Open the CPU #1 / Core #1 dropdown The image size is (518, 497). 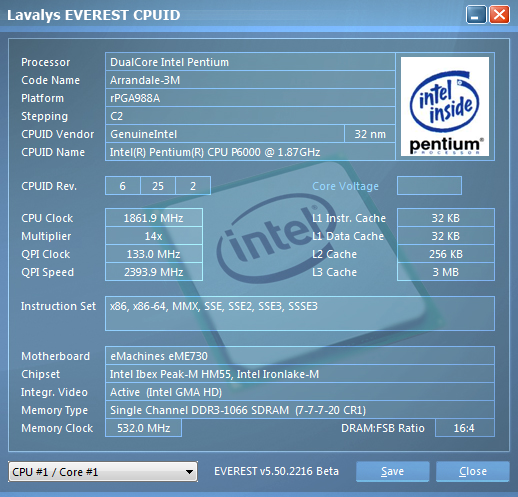pyautogui.click(x=103, y=472)
